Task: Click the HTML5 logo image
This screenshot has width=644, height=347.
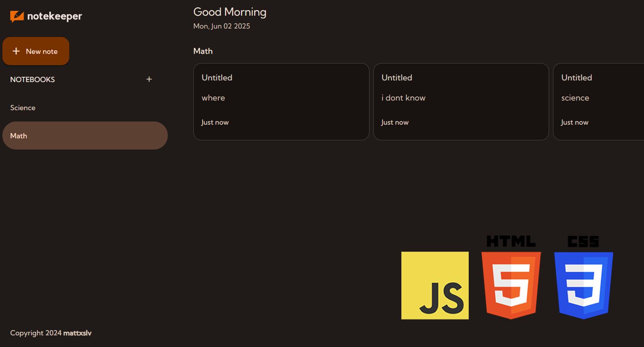Action: click(511, 277)
